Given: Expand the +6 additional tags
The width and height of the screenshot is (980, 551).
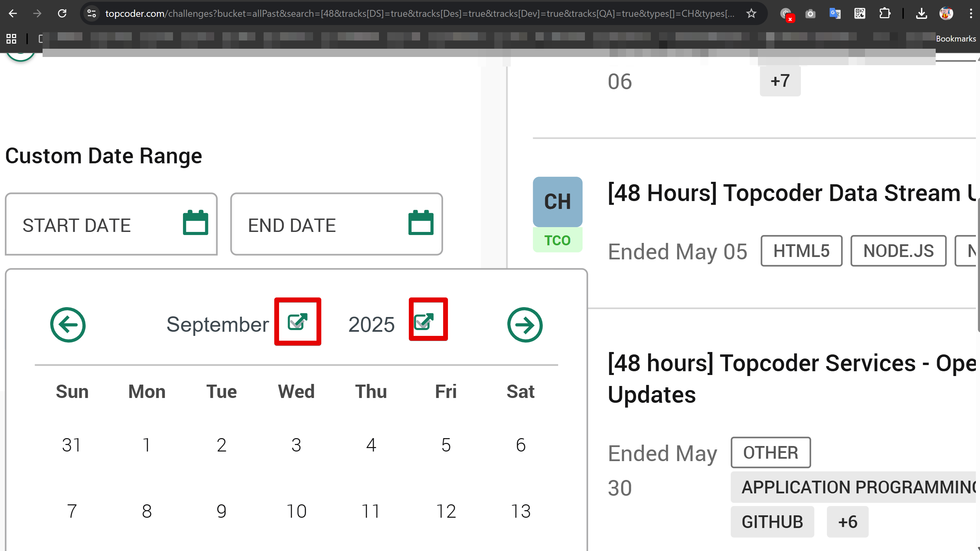Looking at the screenshot, I should click(847, 522).
